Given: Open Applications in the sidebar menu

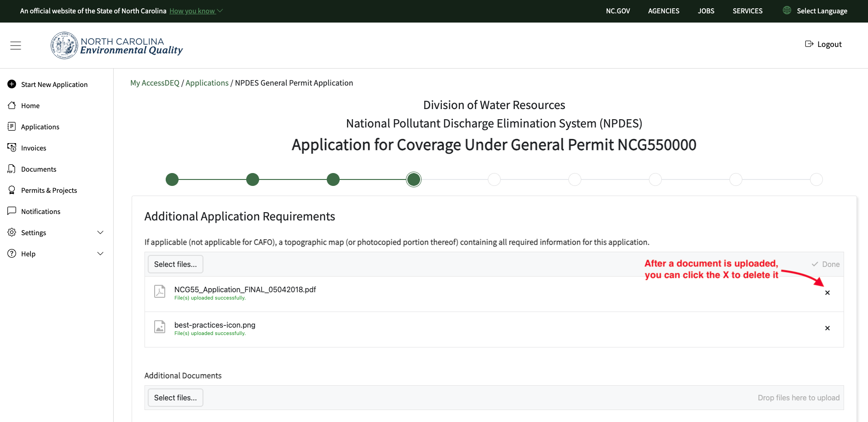Looking at the screenshot, I should click(x=40, y=127).
